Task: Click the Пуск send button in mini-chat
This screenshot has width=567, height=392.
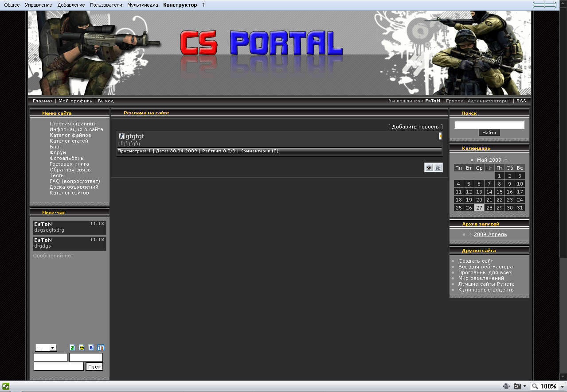Action: coord(94,367)
